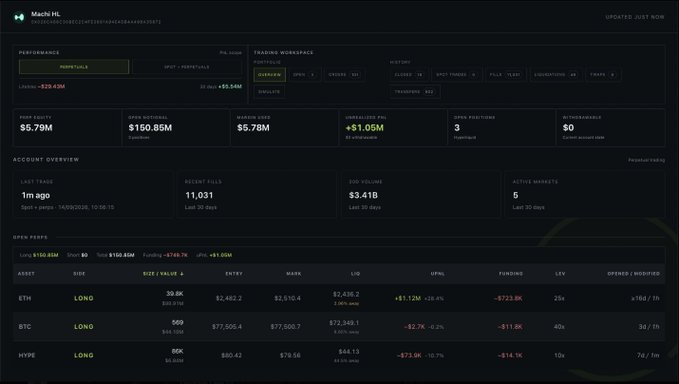The height and width of the screenshot is (384, 679).
Task: Sort the table by Lev column
Action: [560, 274]
